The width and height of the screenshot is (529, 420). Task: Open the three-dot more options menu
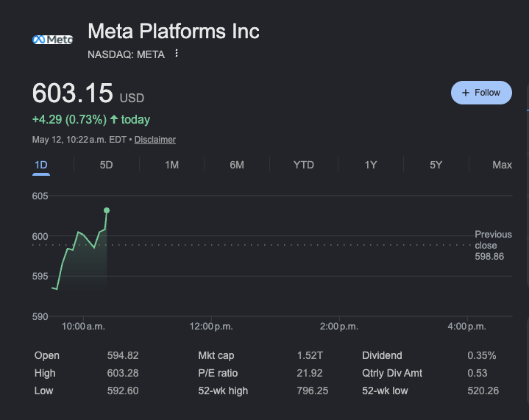(x=176, y=53)
